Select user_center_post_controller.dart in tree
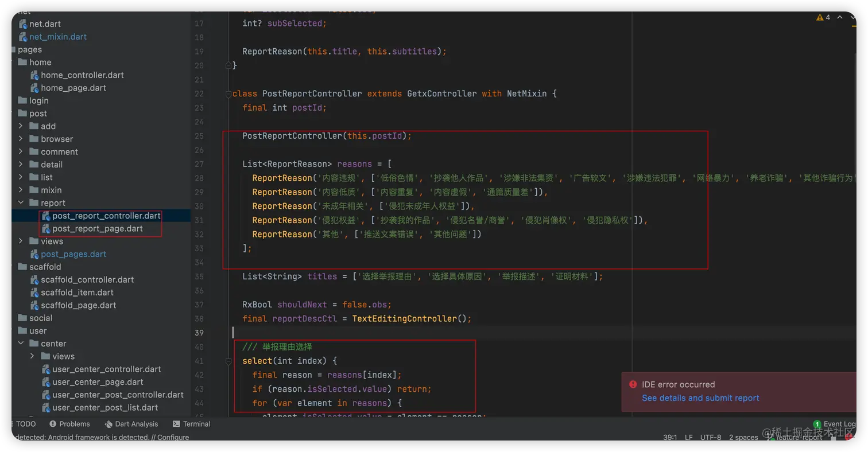868x452 pixels. (x=118, y=395)
